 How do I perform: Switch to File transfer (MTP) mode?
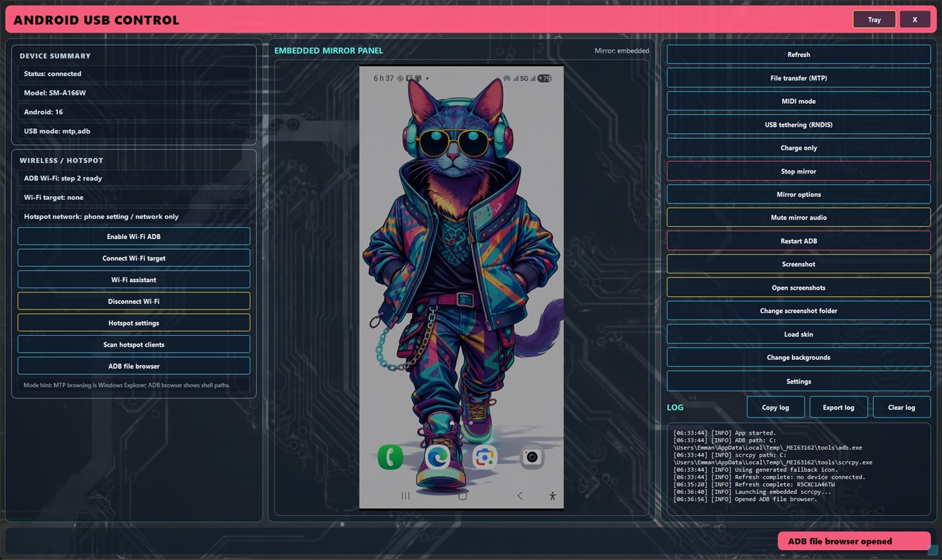coord(798,78)
